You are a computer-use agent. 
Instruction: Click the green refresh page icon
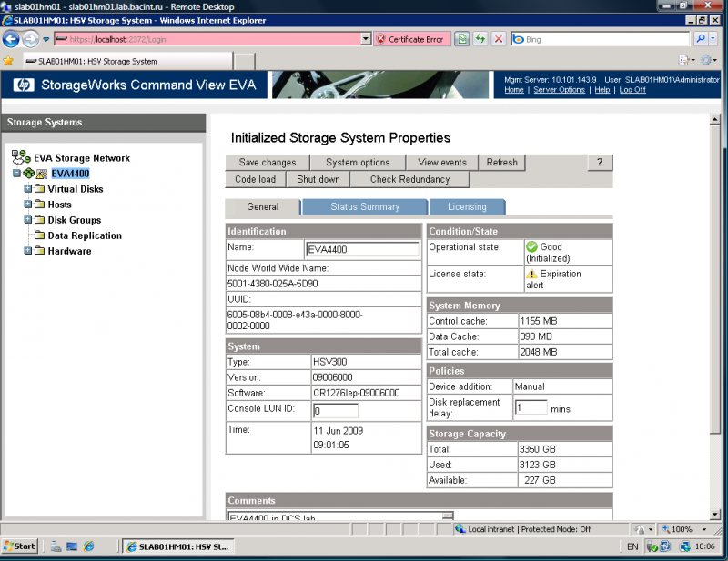(480, 39)
